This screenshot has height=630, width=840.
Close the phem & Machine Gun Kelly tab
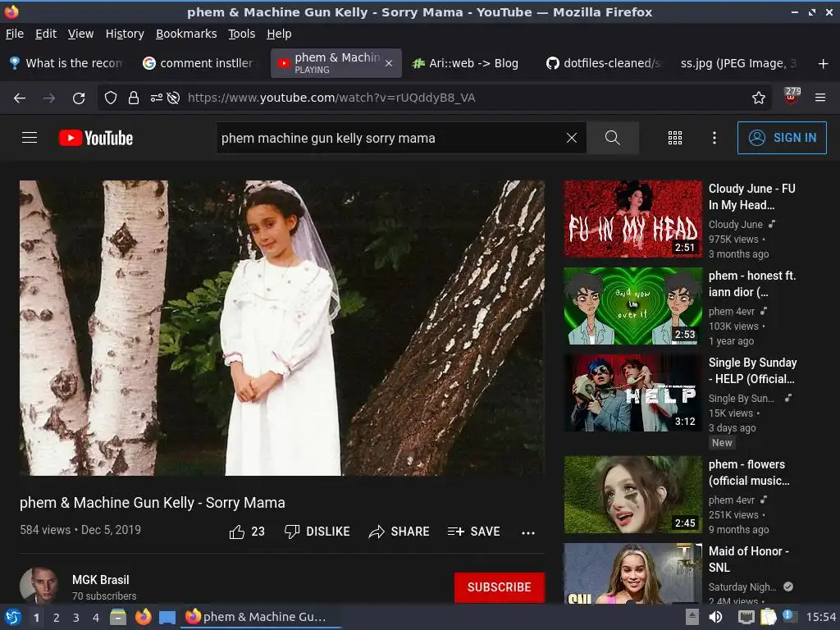pyautogui.click(x=389, y=63)
